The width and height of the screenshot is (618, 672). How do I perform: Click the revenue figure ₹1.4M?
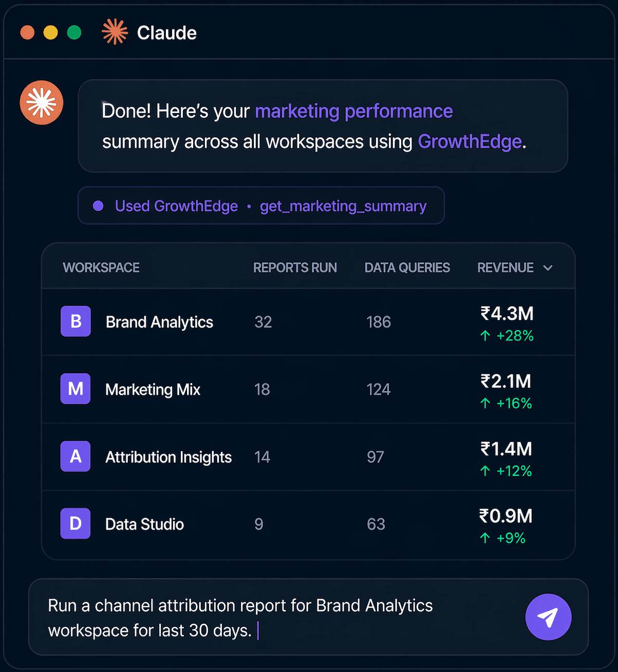(507, 449)
